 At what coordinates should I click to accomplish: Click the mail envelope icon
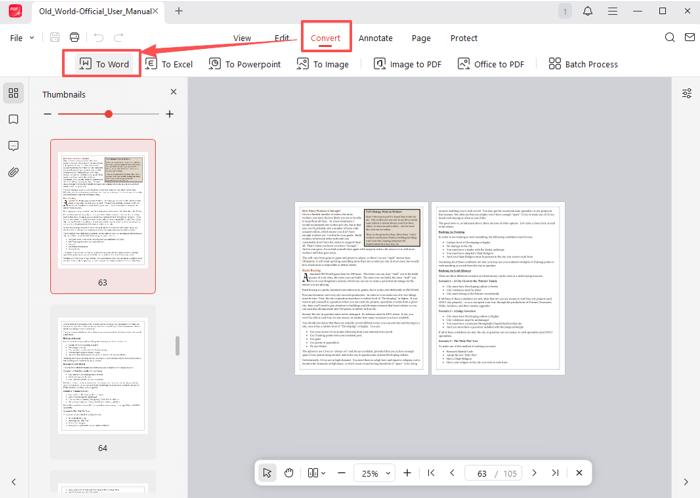690,37
